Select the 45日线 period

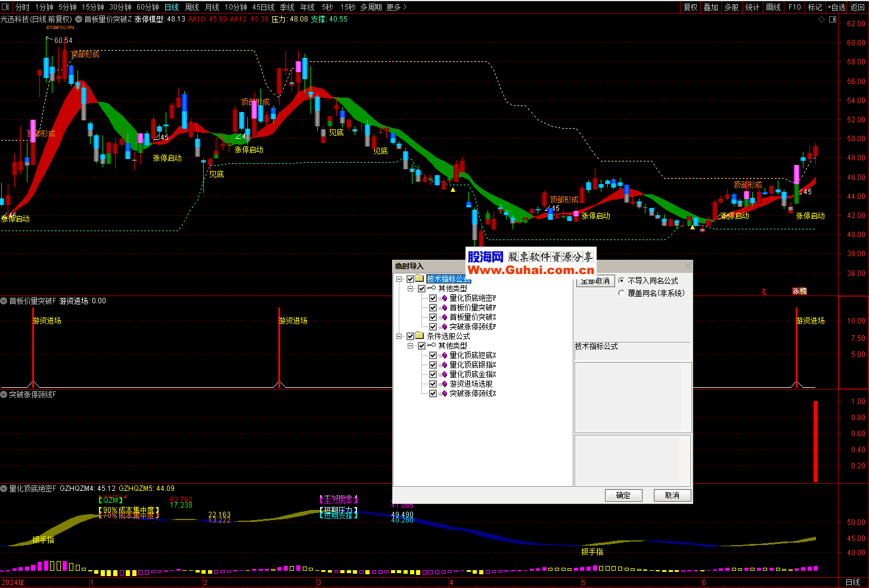263,7
